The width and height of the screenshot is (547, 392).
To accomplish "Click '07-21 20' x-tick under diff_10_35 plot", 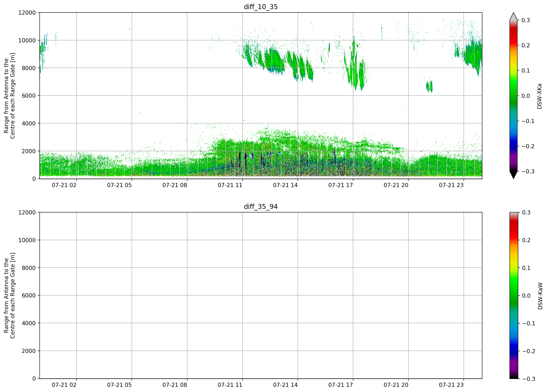I will [396, 185].
